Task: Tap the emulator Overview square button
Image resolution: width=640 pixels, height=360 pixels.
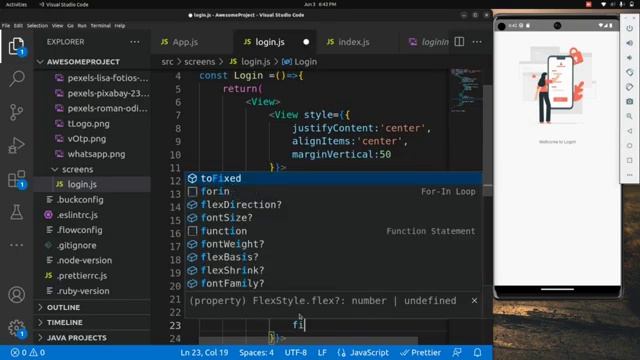Action: click(629, 160)
